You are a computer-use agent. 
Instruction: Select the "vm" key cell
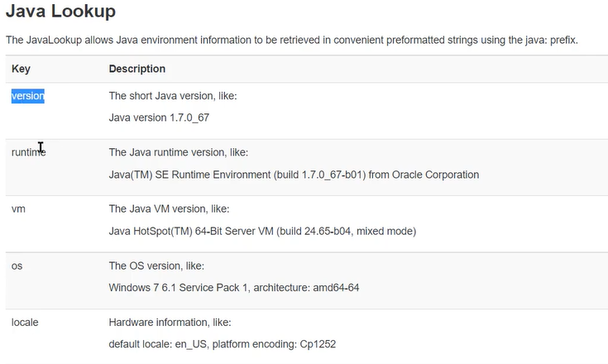pos(18,208)
